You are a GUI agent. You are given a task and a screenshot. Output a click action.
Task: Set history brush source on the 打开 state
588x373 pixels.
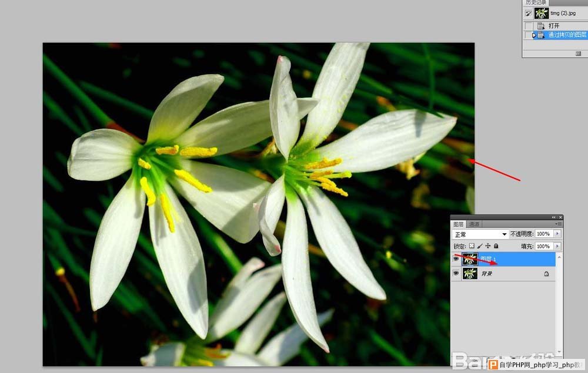[529, 26]
